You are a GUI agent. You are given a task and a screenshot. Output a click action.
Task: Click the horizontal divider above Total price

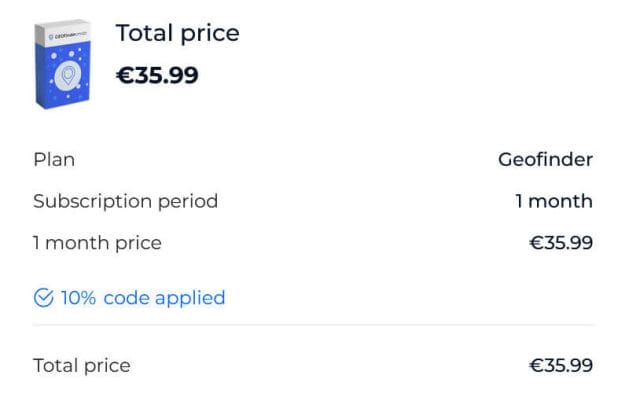[313, 325]
